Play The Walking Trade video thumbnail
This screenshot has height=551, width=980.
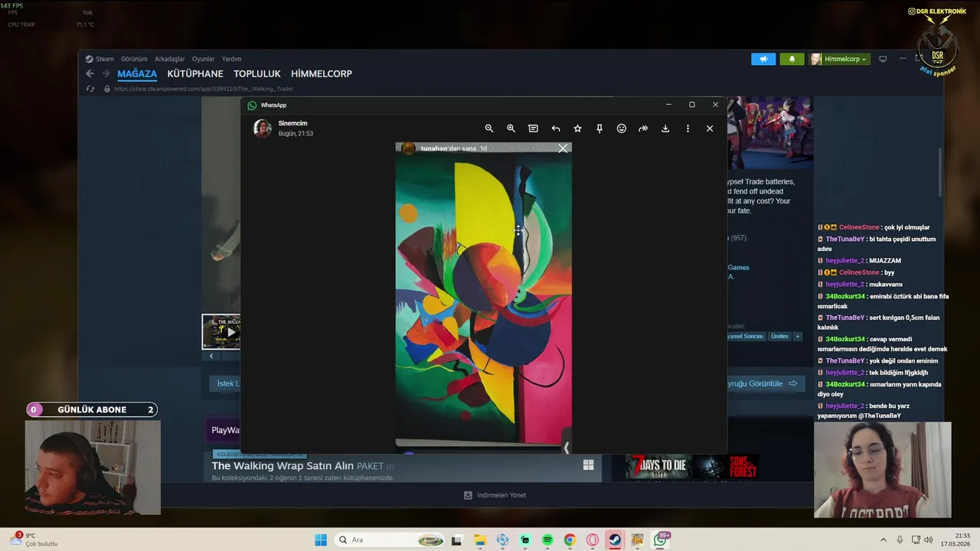click(221, 331)
